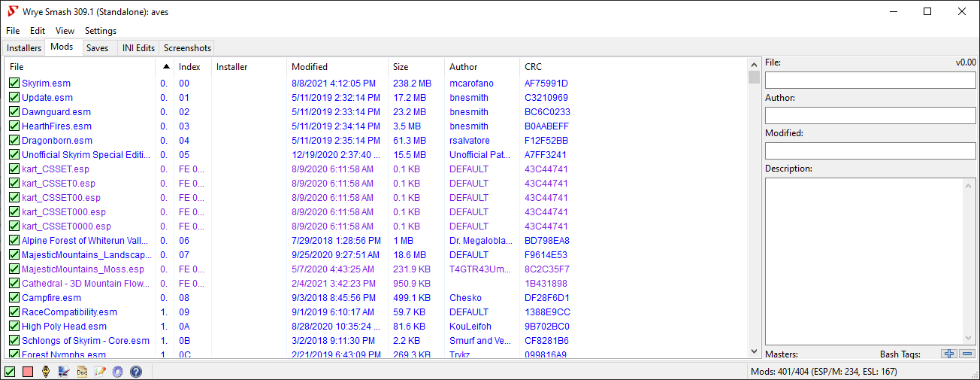Click the pink square status bar icon

click(28, 372)
